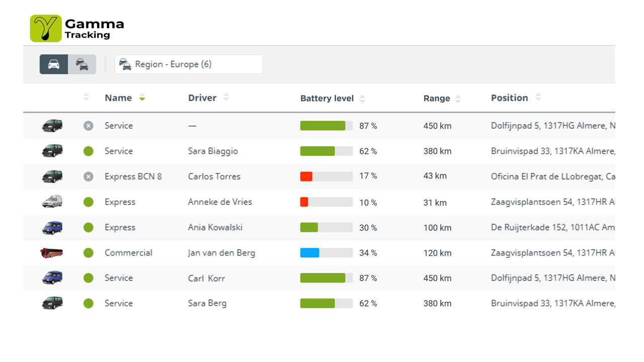Click the red bus icon for Commercial
644x362 pixels.
pos(52,252)
